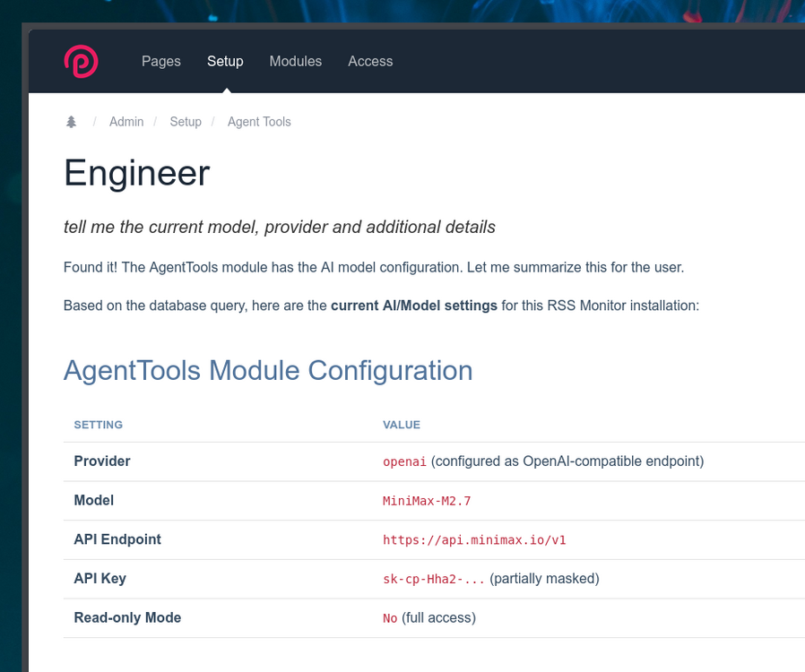Click the Admin breadcrumb link
Image resolution: width=805 pixels, height=672 pixels.
pos(126,122)
